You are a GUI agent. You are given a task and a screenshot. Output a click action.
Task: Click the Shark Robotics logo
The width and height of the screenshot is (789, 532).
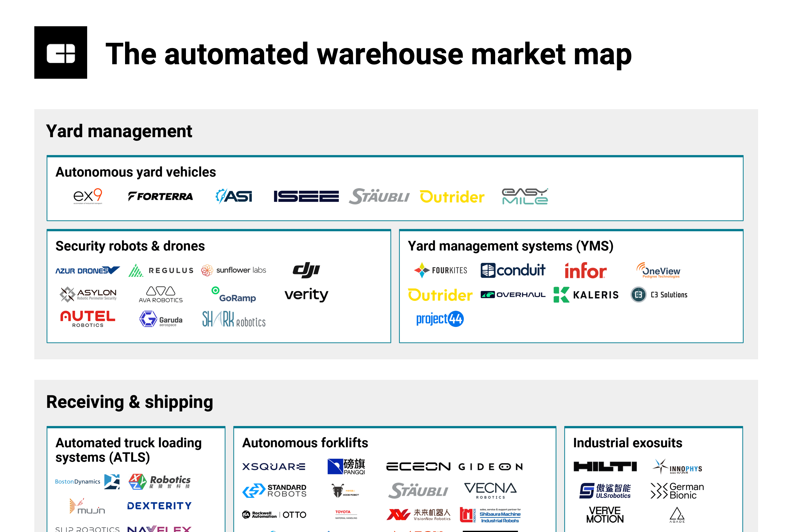coord(234,319)
